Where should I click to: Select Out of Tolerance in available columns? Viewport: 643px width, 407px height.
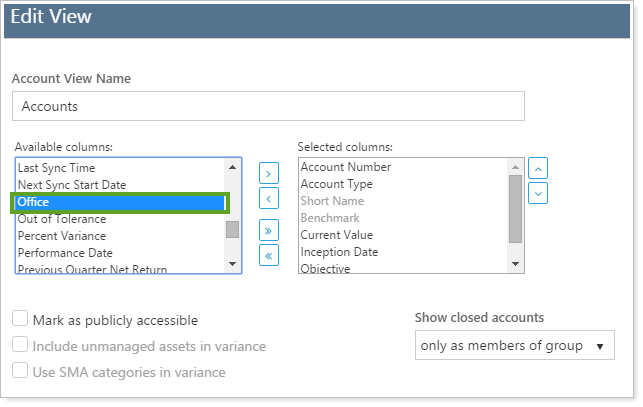click(x=62, y=219)
